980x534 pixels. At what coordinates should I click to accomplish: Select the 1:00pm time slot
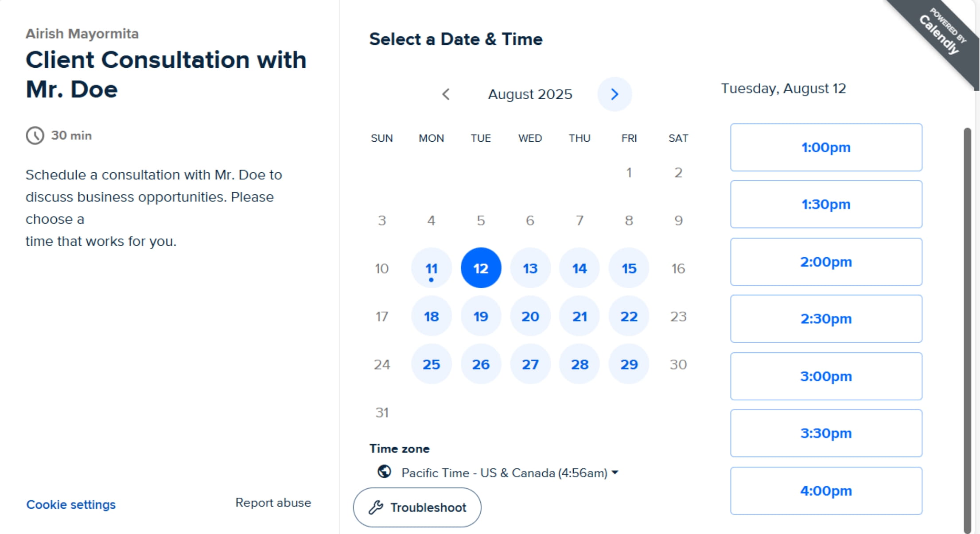point(826,147)
